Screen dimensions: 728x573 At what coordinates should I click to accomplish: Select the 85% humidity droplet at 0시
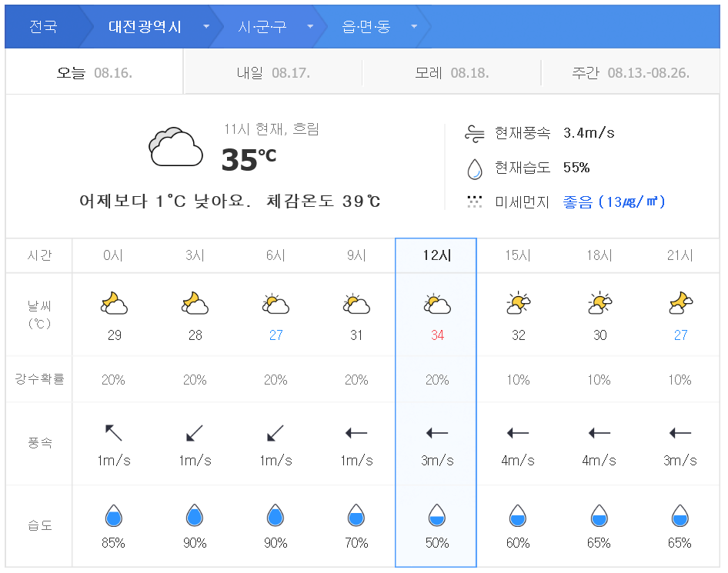[x=114, y=515]
